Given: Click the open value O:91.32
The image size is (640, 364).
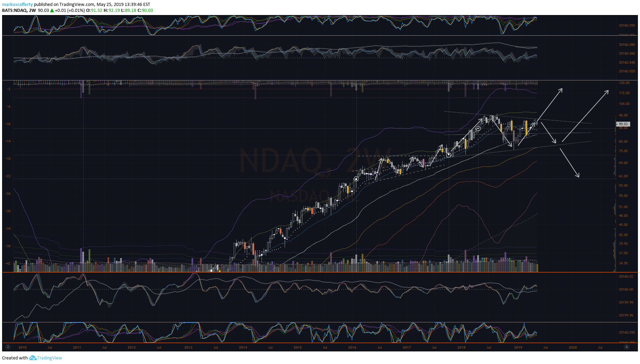Looking at the screenshot, I should 94,10.
